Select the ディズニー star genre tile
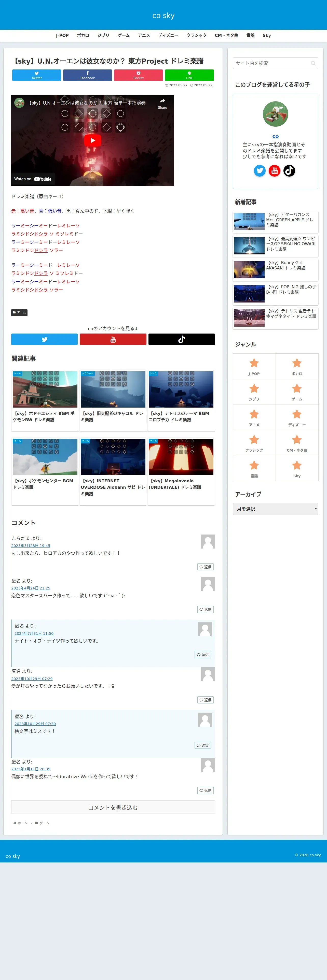Viewport: 327px width, 980px height. [297, 417]
